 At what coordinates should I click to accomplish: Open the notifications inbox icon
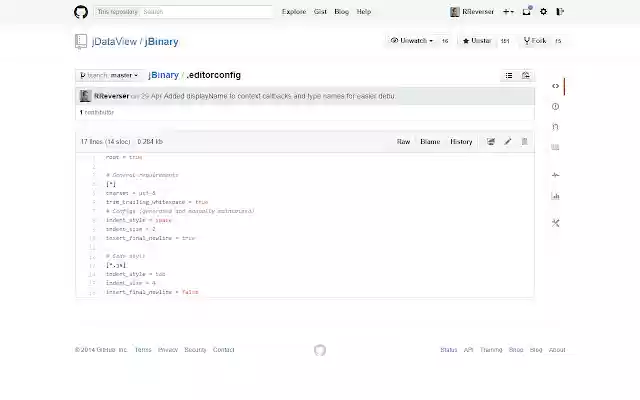coord(527,11)
